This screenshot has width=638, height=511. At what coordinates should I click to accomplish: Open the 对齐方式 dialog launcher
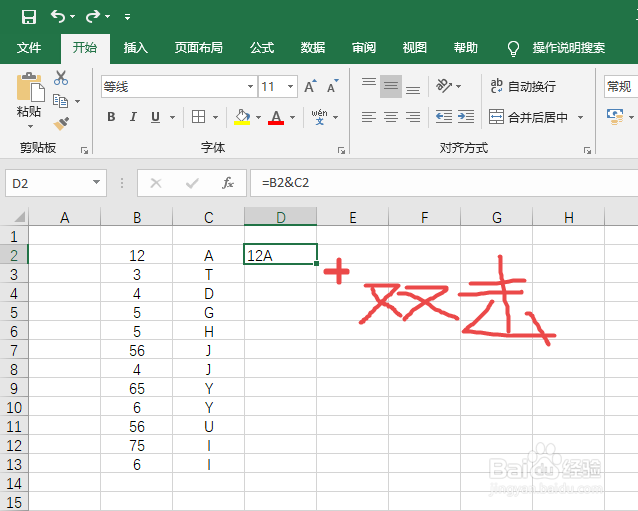[x=587, y=151]
